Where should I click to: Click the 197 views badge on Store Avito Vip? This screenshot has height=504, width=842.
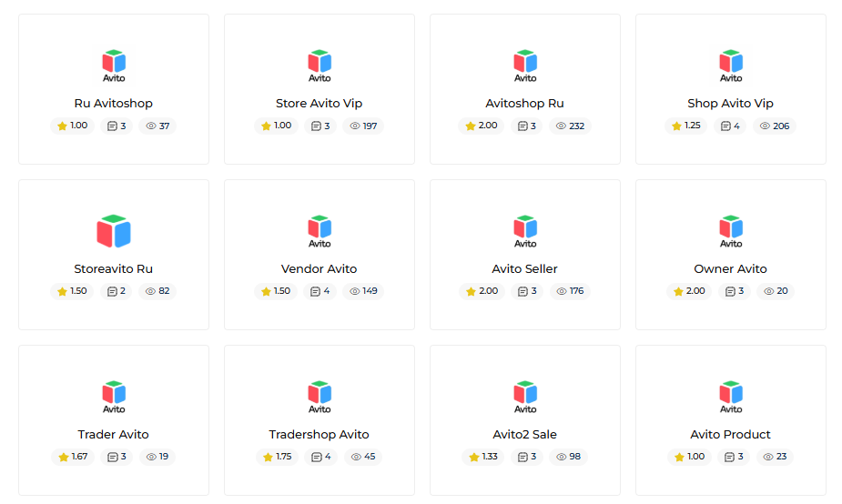pyautogui.click(x=363, y=126)
